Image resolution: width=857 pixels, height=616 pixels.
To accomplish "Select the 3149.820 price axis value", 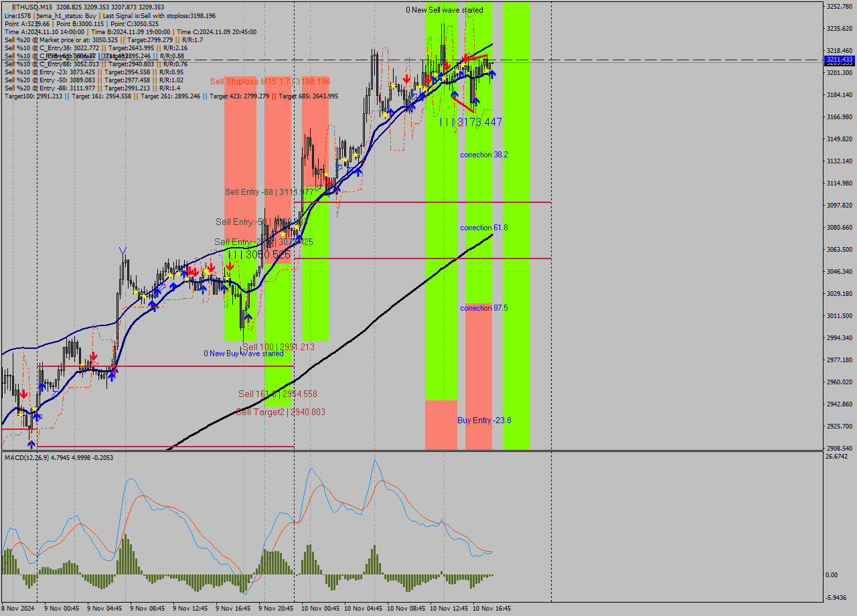I will tap(840, 139).
